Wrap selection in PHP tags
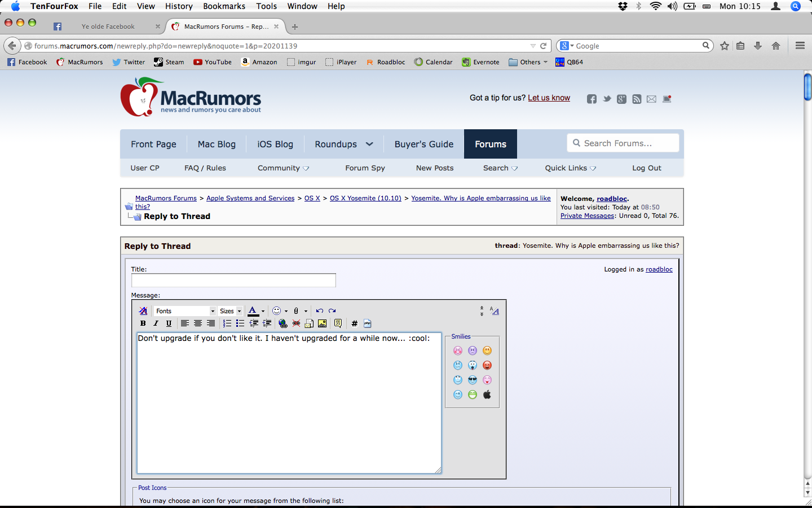812x508 pixels. point(367,323)
